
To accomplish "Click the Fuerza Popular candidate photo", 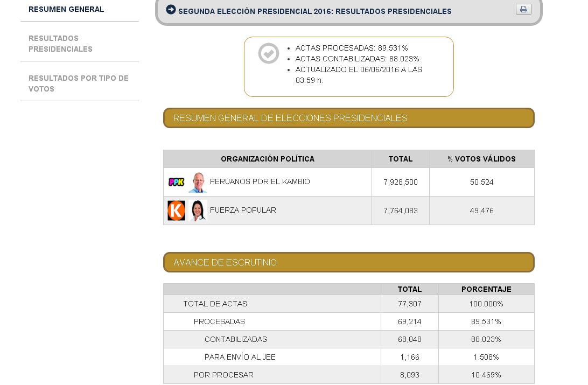I will point(198,211).
